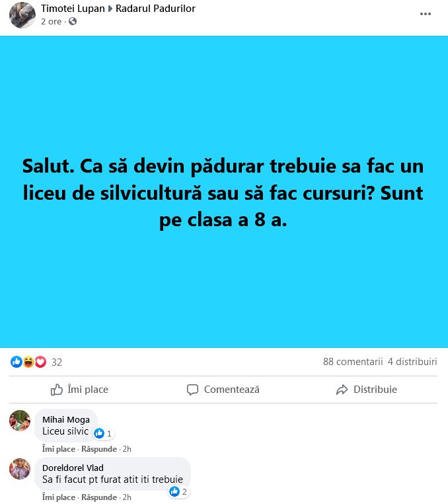View the 32 reactions count
Image resolution: width=448 pixels, height=504 pixels.
point(57,362)
